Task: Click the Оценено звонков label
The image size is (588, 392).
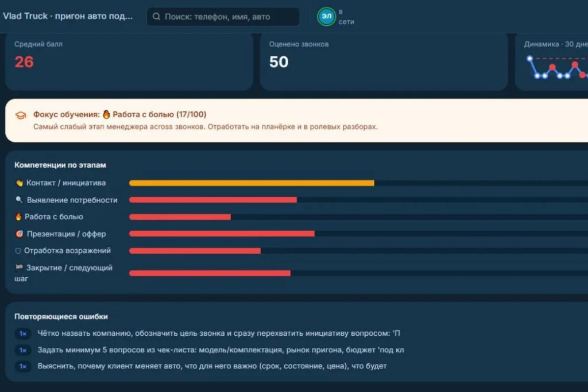Action: 299,44
